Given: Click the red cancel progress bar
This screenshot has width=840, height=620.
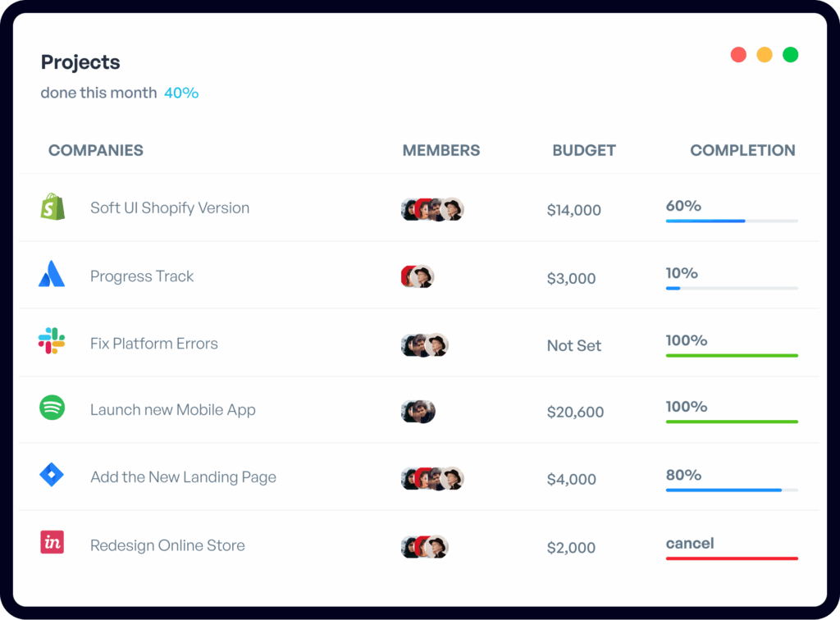Looking at the screenshot, I should [732, 558].
